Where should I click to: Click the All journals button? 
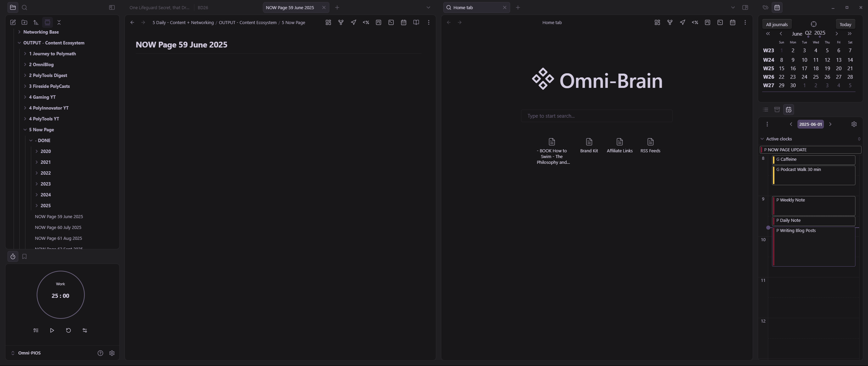click(x=777, y=24)
